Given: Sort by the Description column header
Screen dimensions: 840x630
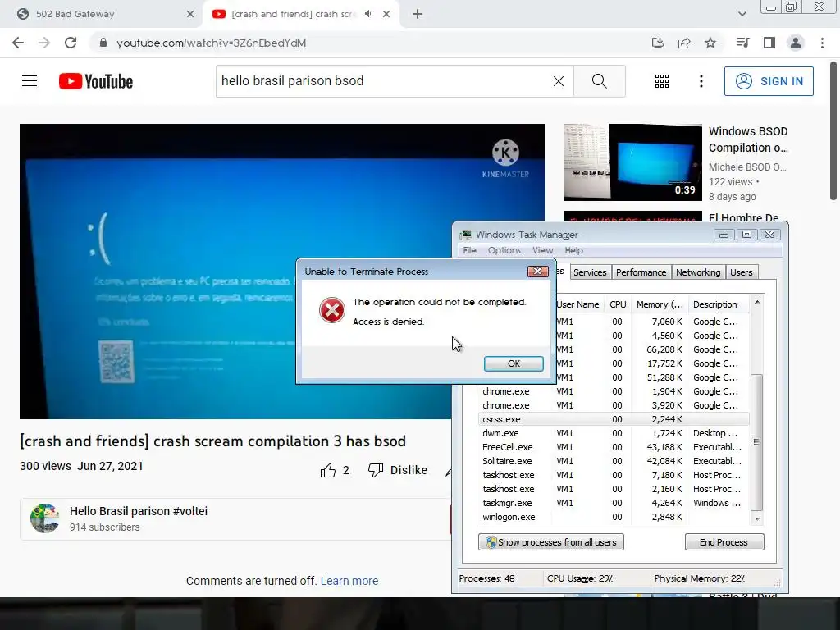Looking at the screenshot, I should click(x=719, y=304).
